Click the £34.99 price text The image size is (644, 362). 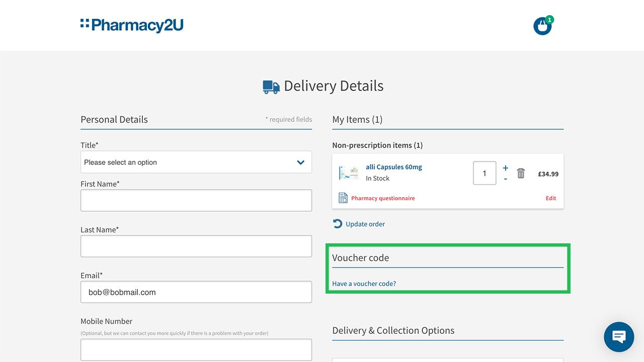tap(548, 174)
